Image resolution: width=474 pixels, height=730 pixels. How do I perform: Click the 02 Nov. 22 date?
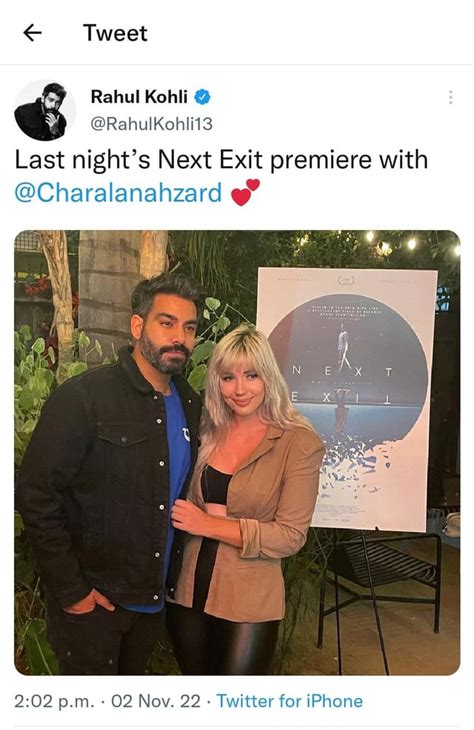point(156,701)
